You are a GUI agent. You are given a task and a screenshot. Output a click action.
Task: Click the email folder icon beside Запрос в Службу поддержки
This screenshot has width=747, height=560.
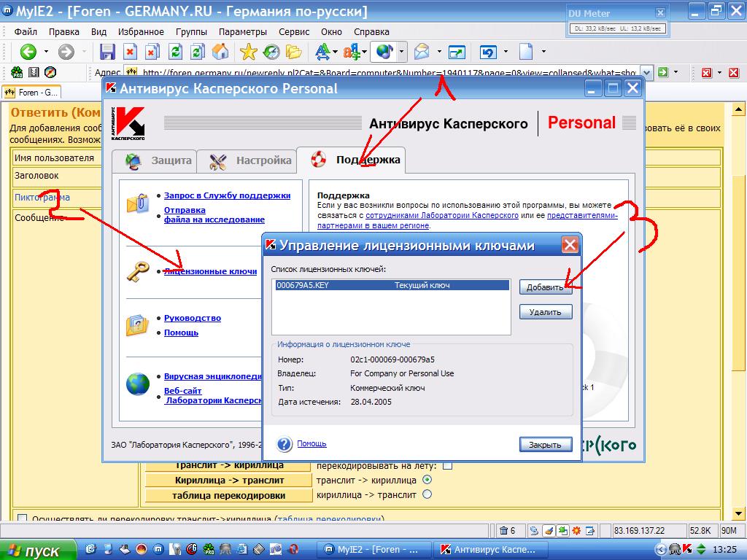click(138, 203)
